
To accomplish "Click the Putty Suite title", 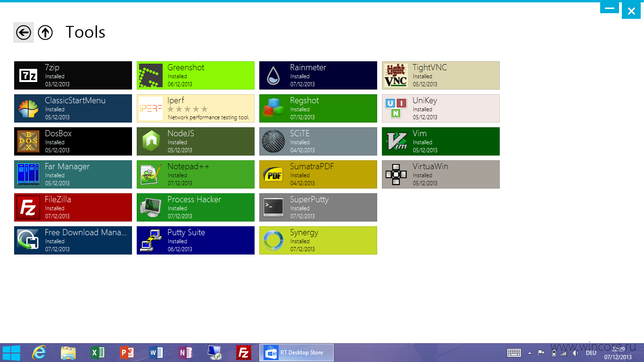I will [186, 232].
